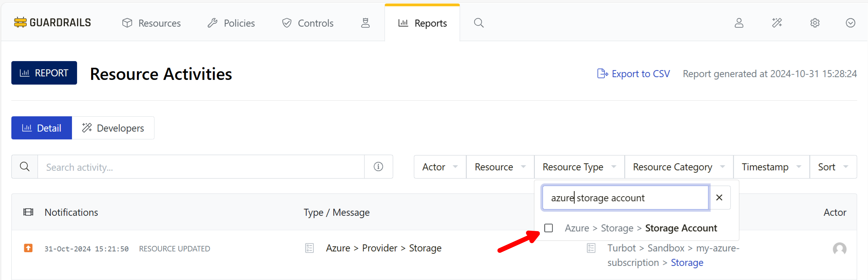Open the settings gear icon
868x280 pixels.
(x=815, y=23)
